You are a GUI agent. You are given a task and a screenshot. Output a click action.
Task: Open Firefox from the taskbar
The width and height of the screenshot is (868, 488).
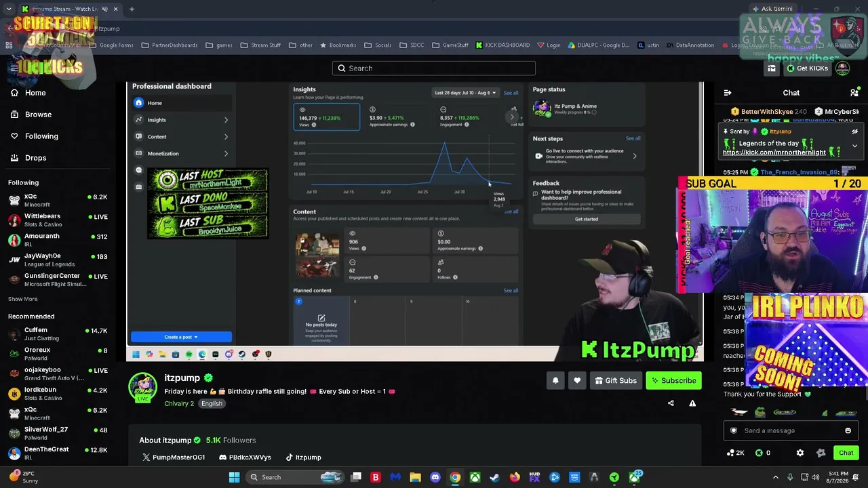coord(515,477)
